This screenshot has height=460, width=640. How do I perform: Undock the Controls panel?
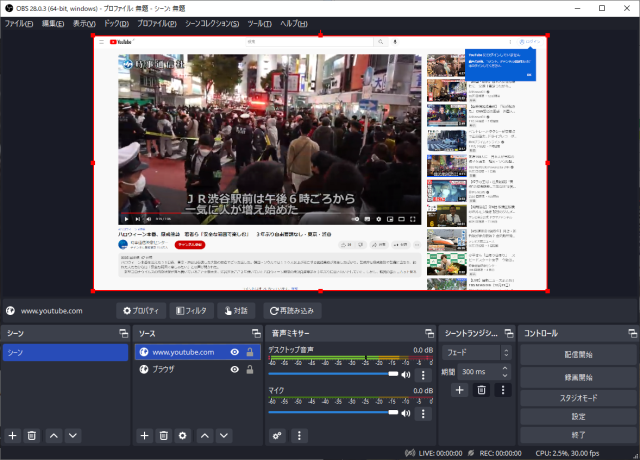click(632, 333)
